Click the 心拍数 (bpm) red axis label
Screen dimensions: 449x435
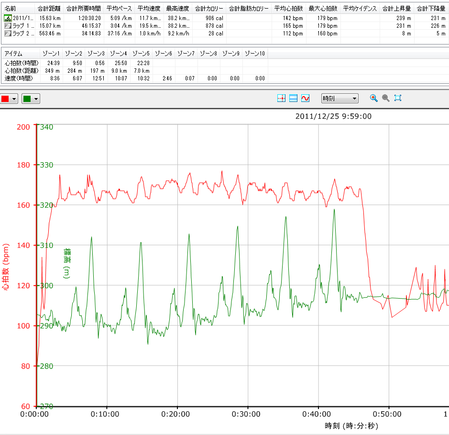(6, 267)
